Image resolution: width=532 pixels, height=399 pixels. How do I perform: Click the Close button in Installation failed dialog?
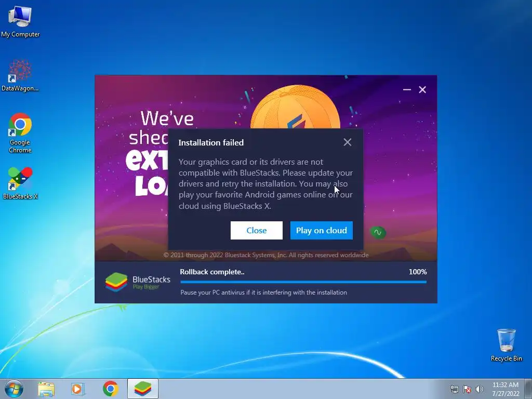pos(256,230)
